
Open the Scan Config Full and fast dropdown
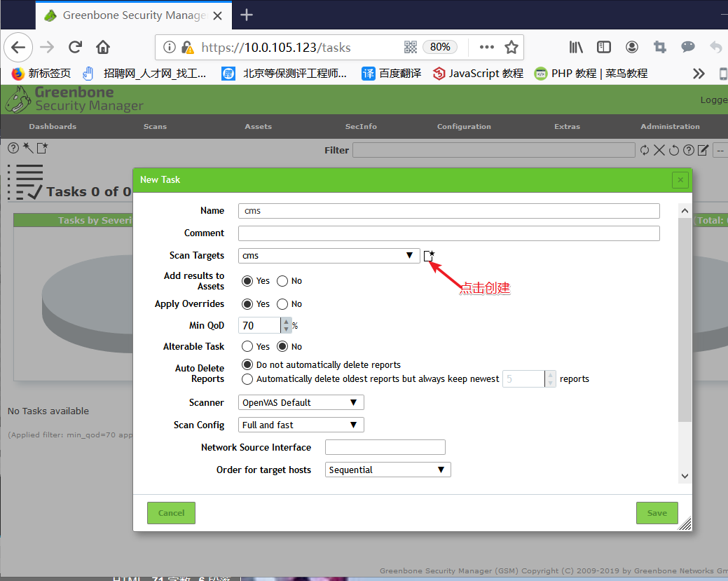301,425
